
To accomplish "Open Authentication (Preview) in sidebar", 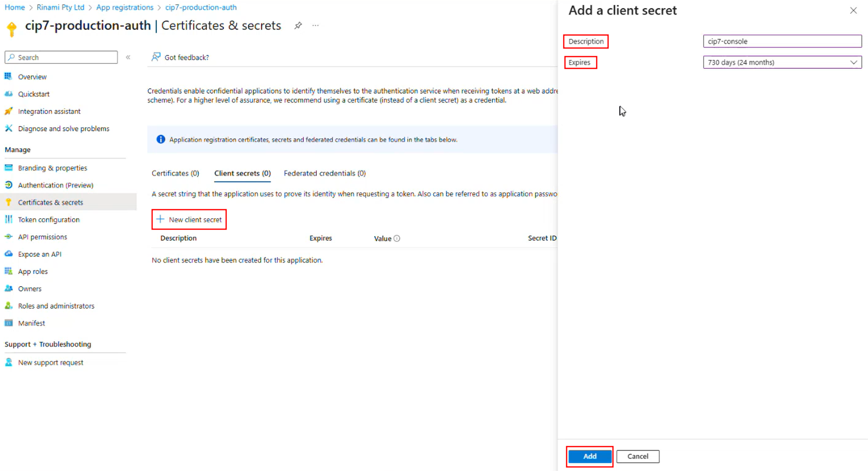I will 56,185.
